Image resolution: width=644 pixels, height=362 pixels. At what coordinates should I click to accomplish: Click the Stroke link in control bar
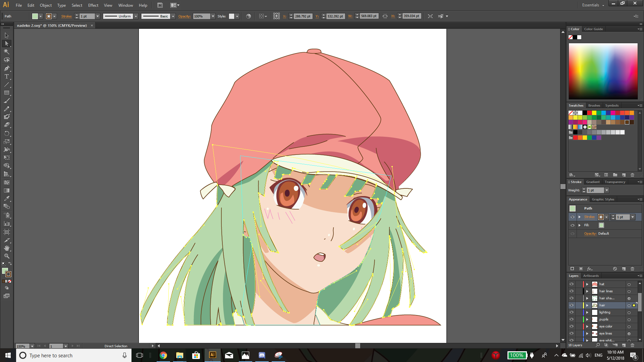point(66,16)
